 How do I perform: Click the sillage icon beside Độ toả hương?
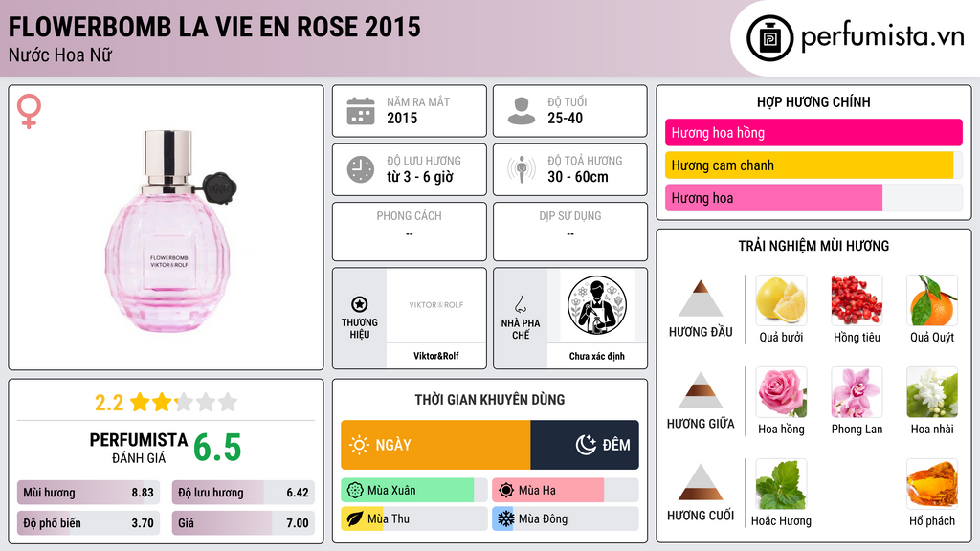(x=522, y=169)
